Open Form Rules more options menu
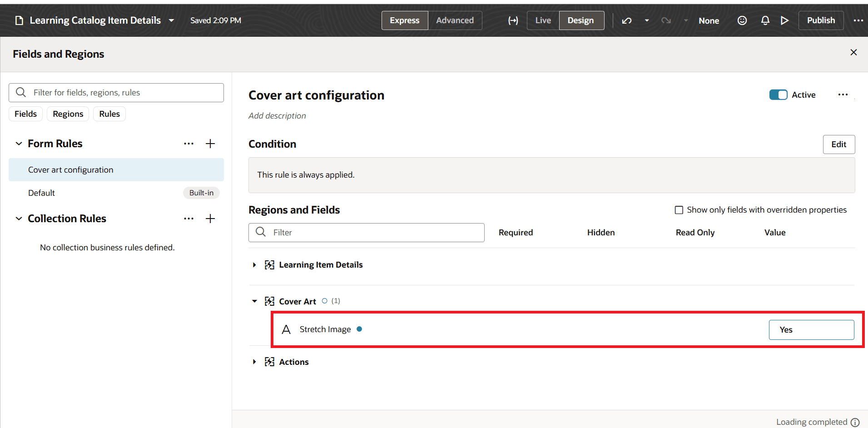This screenshot has width=868, height=428. coord(189,144)
